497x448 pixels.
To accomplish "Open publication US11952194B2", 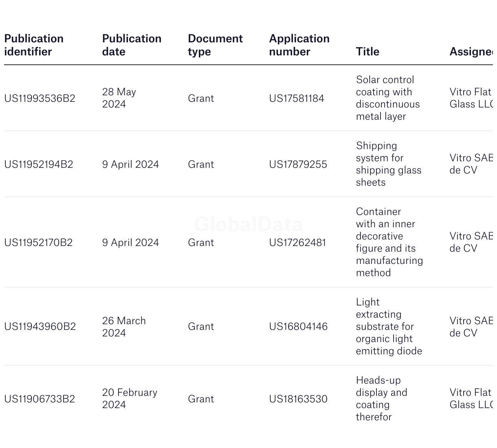I will (39, 165).
